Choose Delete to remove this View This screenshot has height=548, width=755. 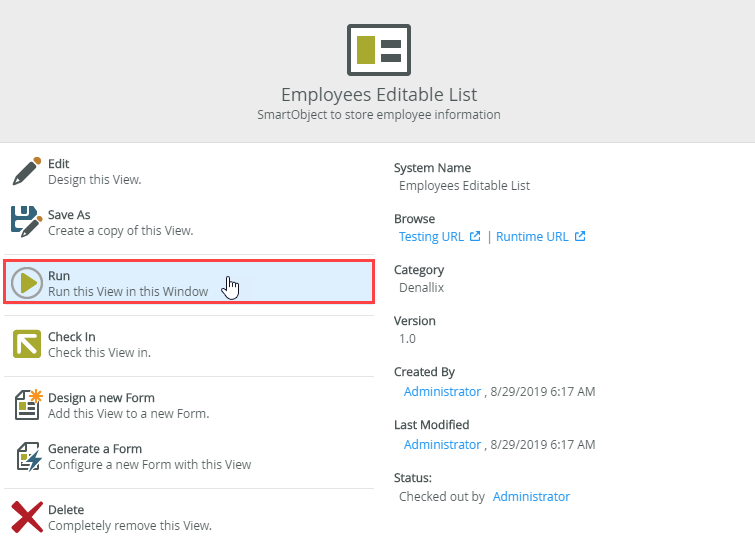66,510
